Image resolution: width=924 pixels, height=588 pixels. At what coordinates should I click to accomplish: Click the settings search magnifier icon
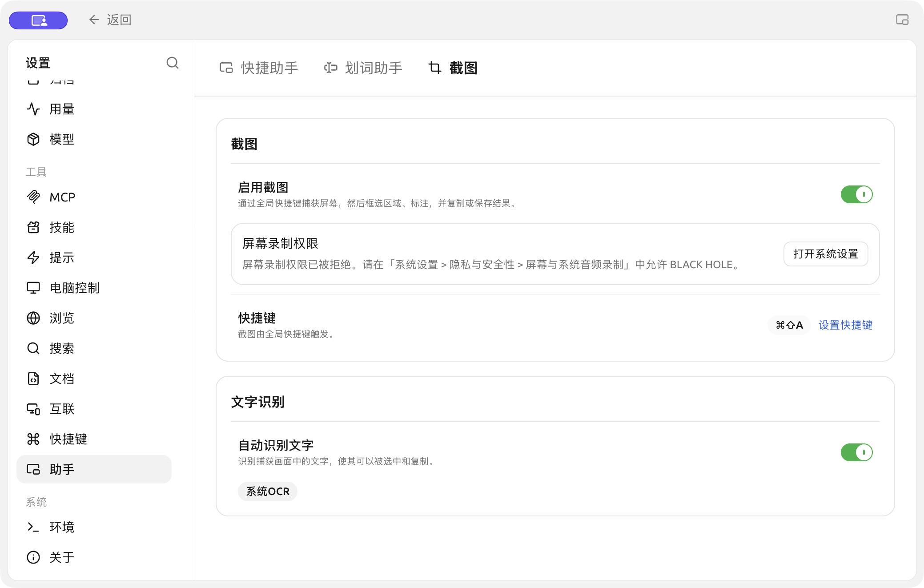(173, 63)
